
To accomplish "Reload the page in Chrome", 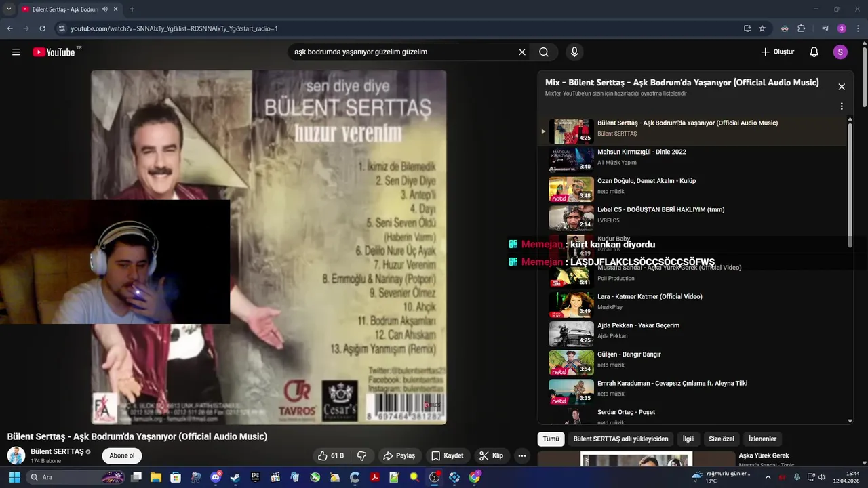I will tap(42, 28).
